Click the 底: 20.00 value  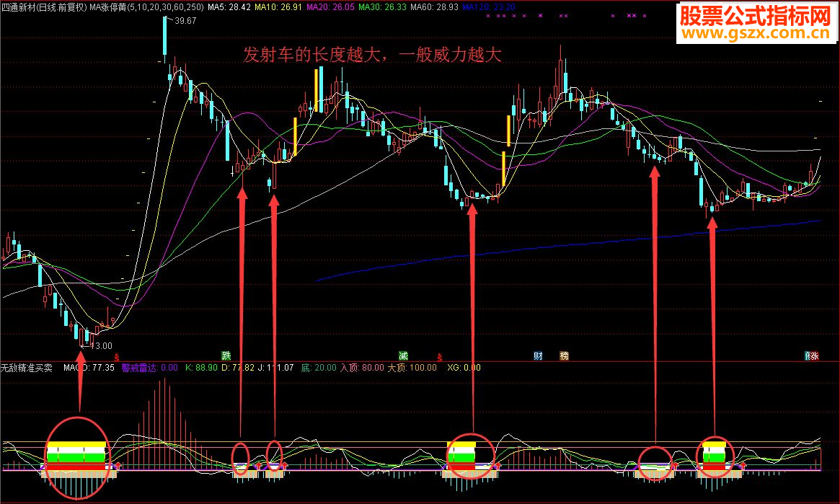(319, 368)
